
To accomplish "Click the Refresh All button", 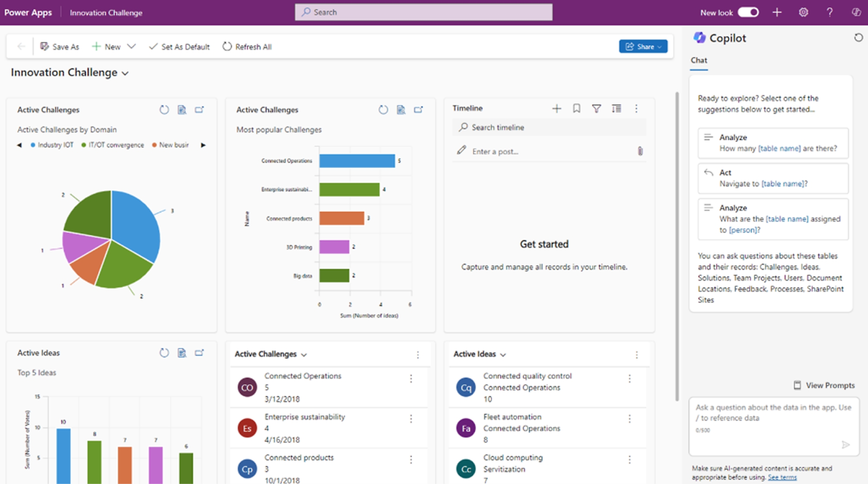I will point(247,46).
